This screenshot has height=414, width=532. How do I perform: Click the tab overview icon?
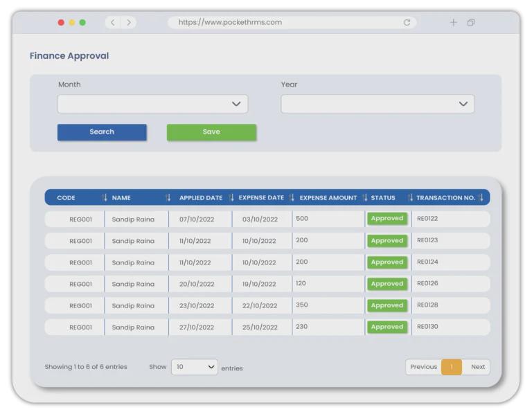pyautogui.click(x=471, y=23)
